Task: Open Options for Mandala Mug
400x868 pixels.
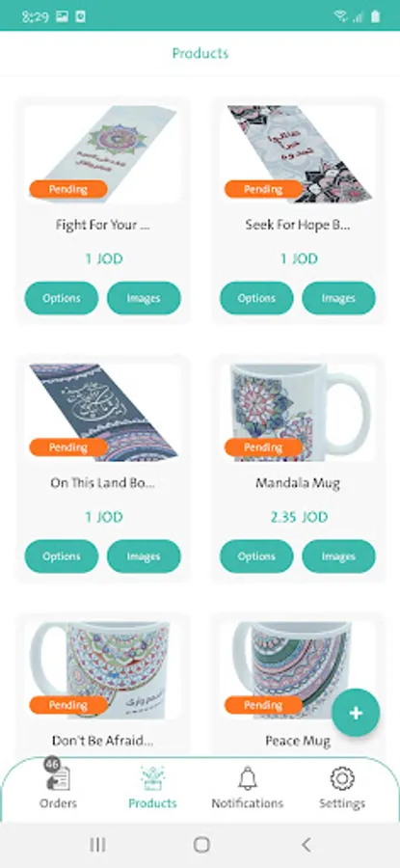Action: [256, 556]
